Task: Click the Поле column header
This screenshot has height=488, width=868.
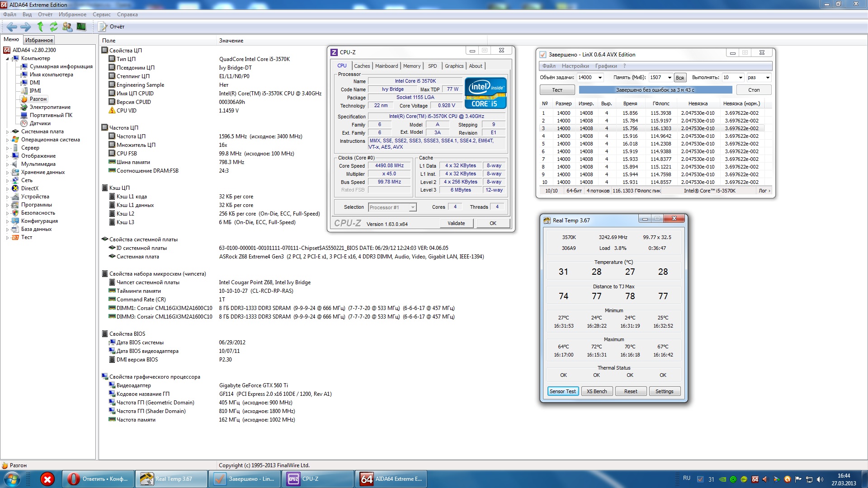Action: click(109, 41)
